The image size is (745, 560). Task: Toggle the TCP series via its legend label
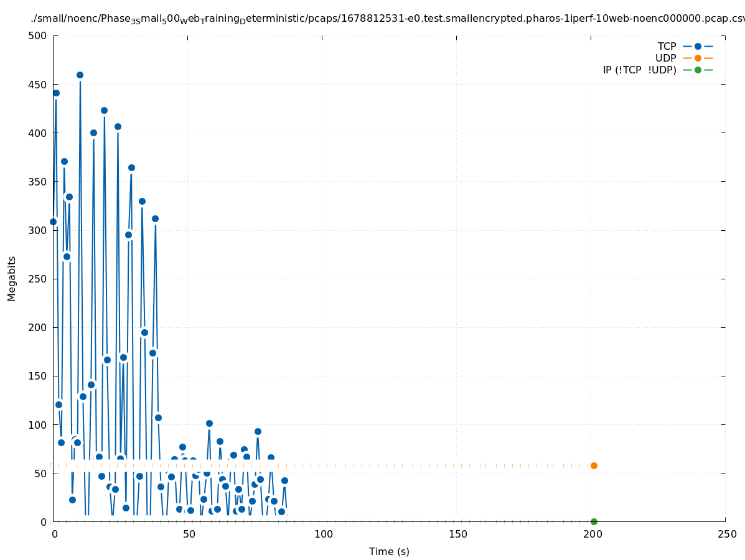pos(667,46)
